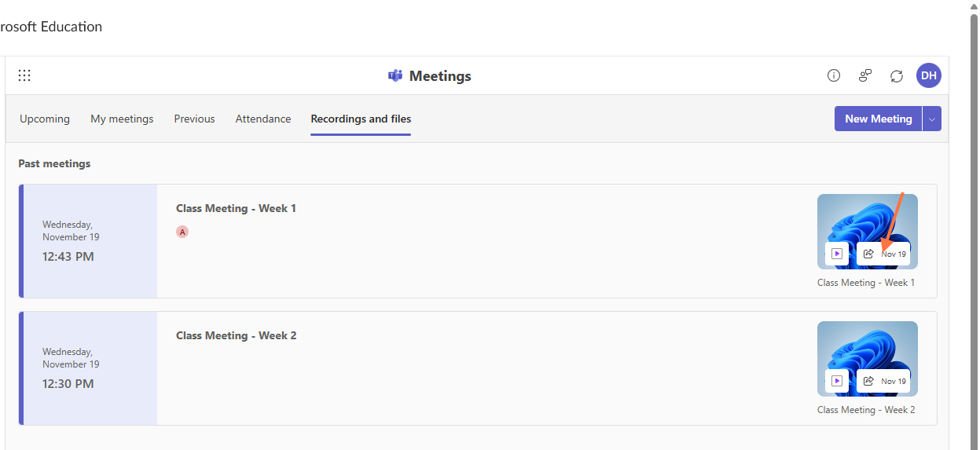This screenshot has width=980, height=450.
Task: Play the Class Meeting - Week 1 recording
Action: (837, 254)
